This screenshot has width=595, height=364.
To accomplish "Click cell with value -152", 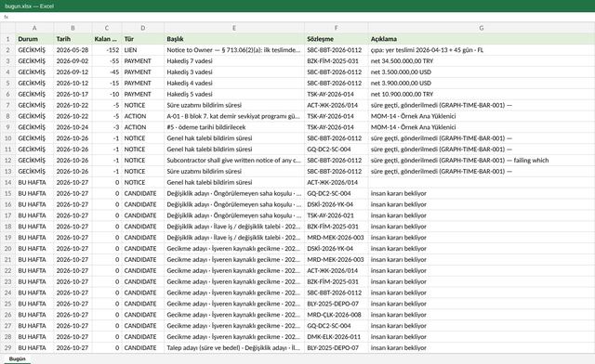I will click(107, 50).
